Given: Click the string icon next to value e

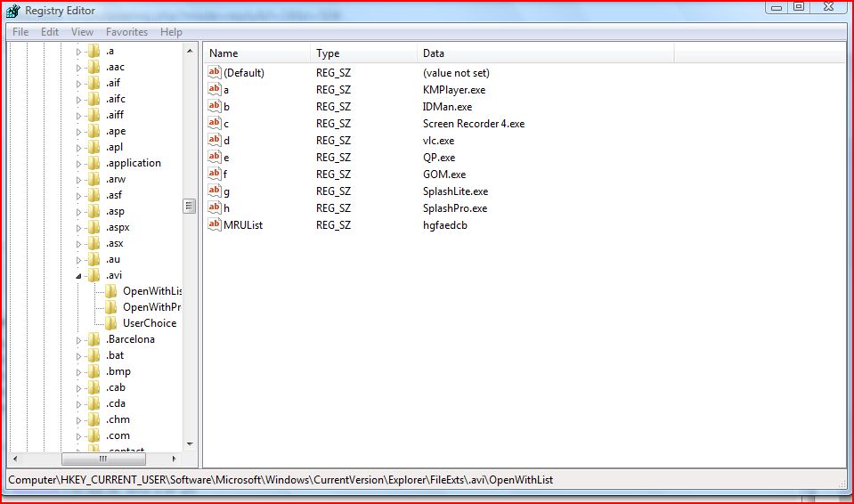Looking at the screenshot, I should click(214, 157).
